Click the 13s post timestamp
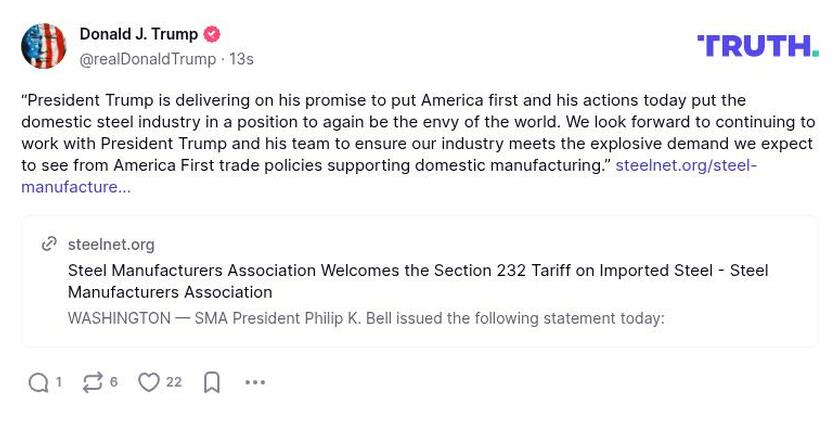840x424 pixels. [x=241, y=59]
